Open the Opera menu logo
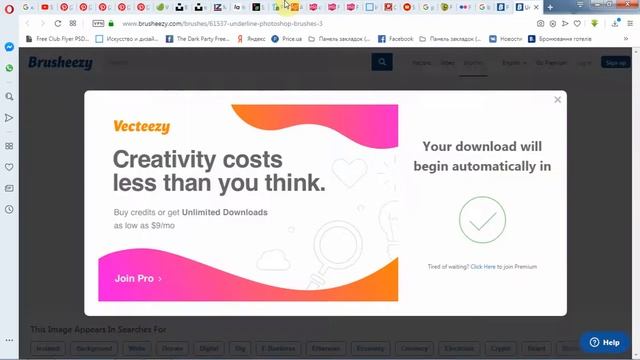The height and width of the screenshot is (360, 640). [x=9, y=9]
